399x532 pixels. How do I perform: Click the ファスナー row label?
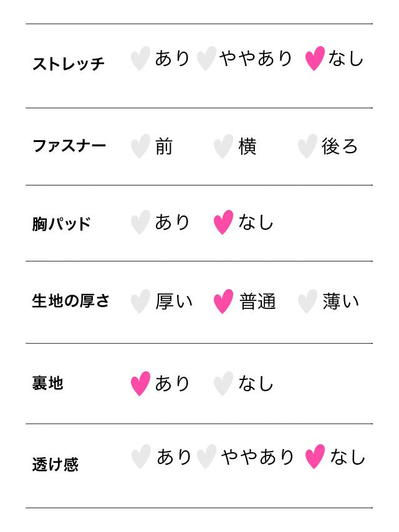click(x=69, y=146)
